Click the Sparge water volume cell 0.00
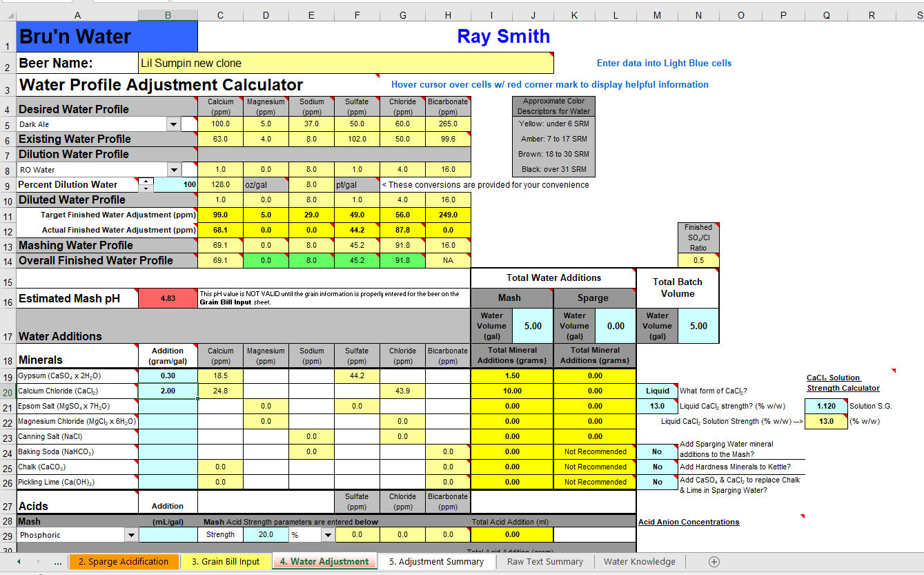 (x=616, y=326)
